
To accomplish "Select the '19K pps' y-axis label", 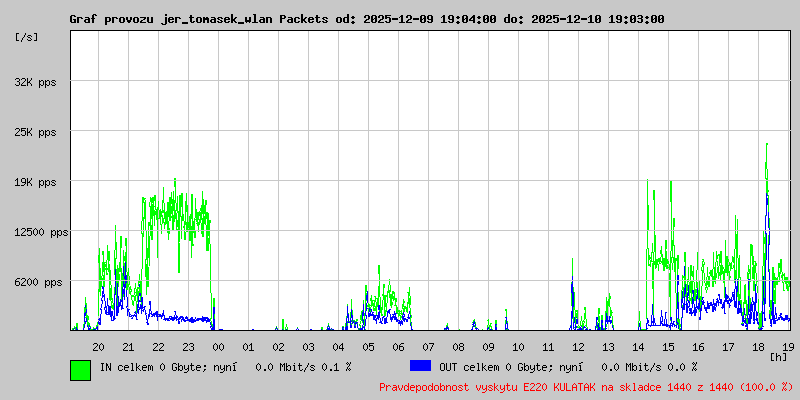I will (x=36, y=183).
